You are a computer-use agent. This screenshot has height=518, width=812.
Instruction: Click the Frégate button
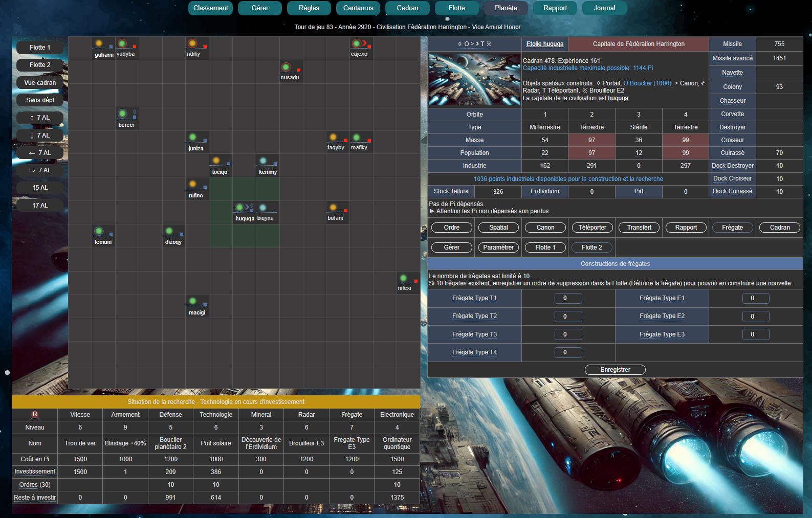click(x=733, y=228)
